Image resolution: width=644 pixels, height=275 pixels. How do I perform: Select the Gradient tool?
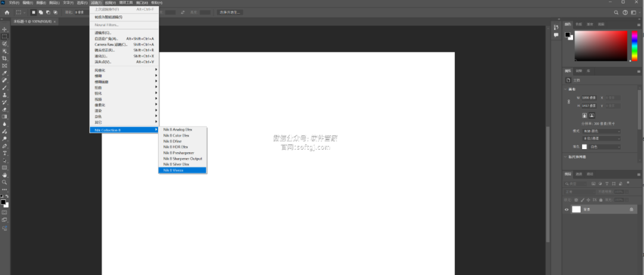pos(5,116)
